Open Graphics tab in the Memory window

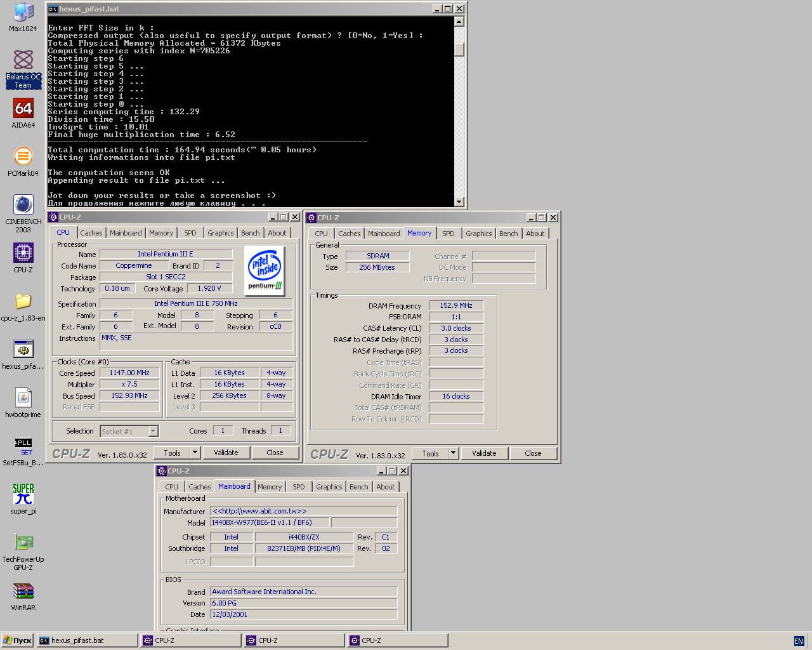pyautogui.click(x=479, y=234)
